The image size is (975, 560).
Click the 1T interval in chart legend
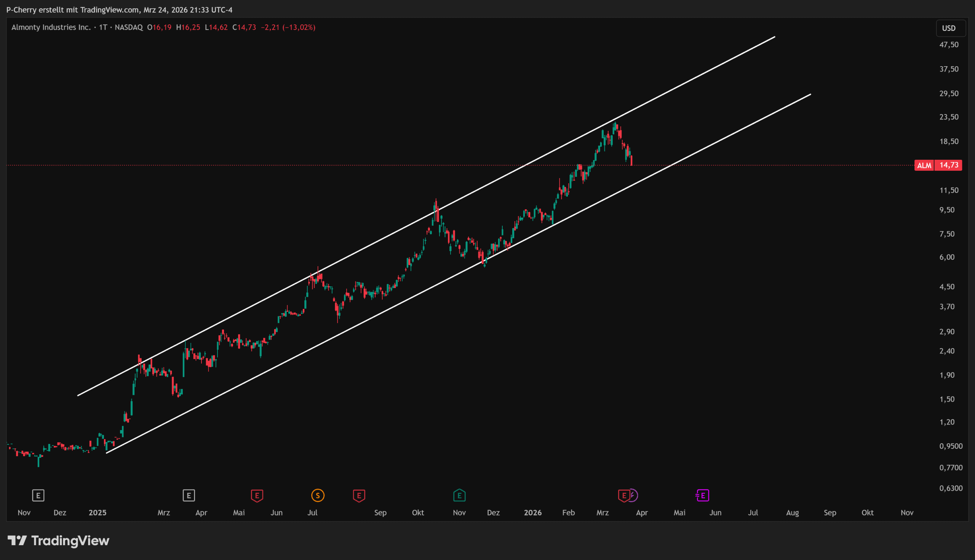tap(103, 27)
